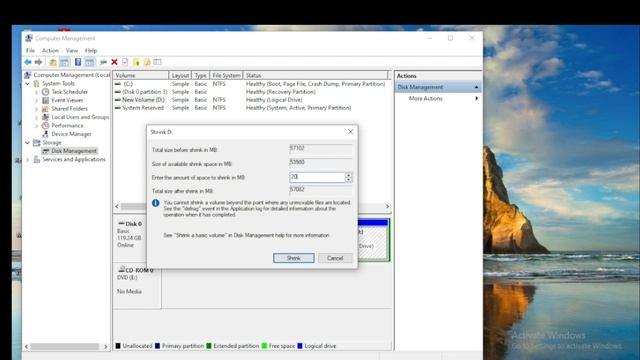Sort by the Volume column header

click(141, 76)
